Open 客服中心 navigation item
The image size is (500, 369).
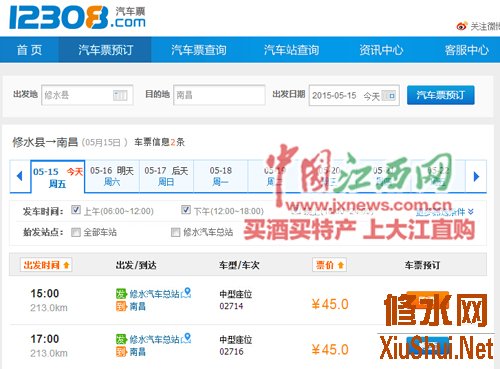click(x=466, y=50)
